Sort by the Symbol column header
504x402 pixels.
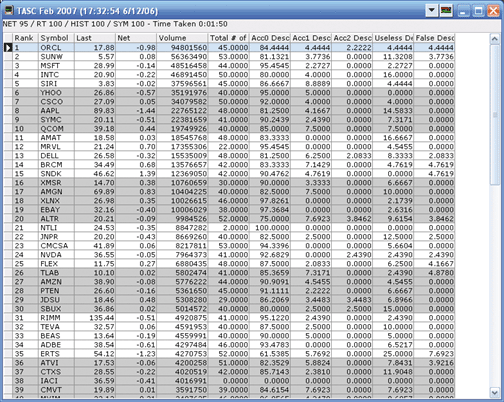[x=56, y=38]
